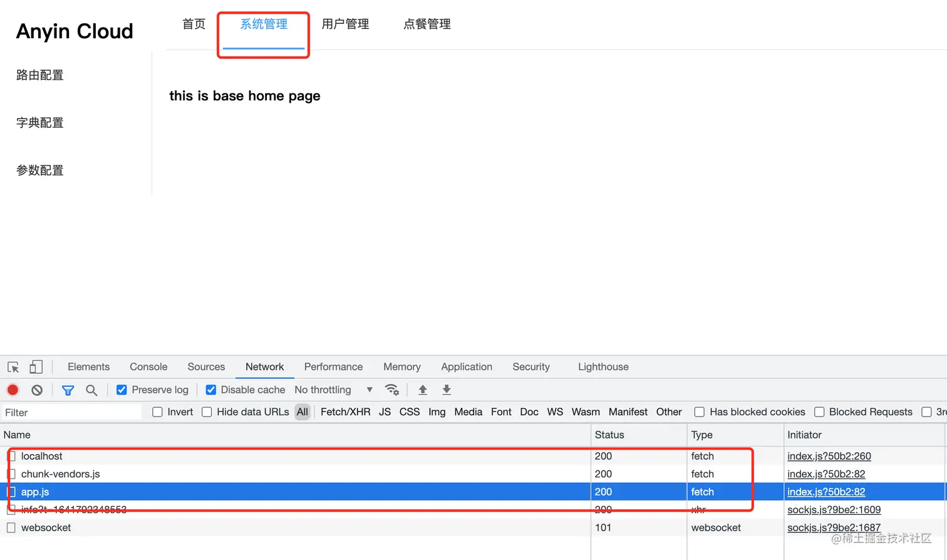The width and height of the screenshot is (947, 560).
Task: Tick checkbox beside localhost request
Action: click(11, 456)
